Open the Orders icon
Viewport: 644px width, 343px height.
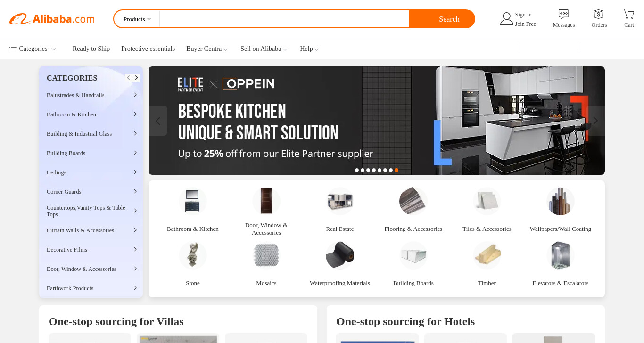click(x=599, y=14)
